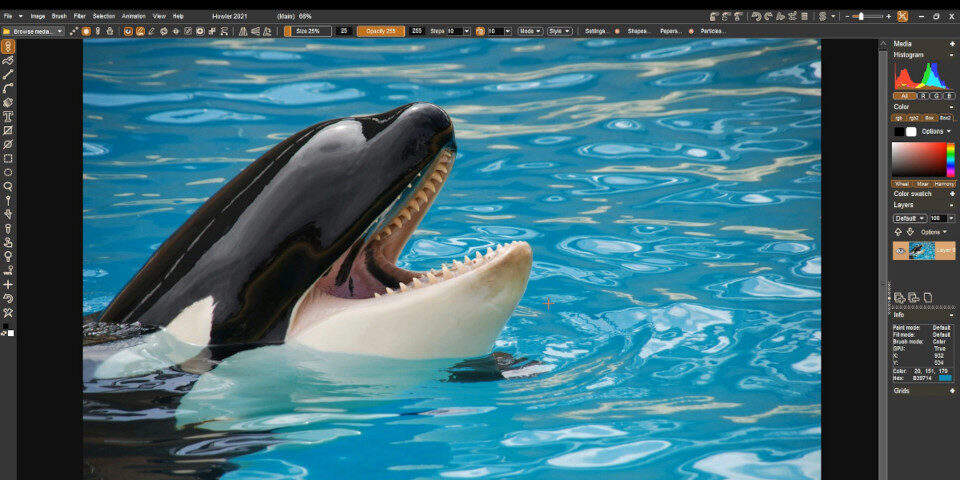
Task: Click the rainbow hue strip
Action: pyautogui.click(x=950, y=159)
